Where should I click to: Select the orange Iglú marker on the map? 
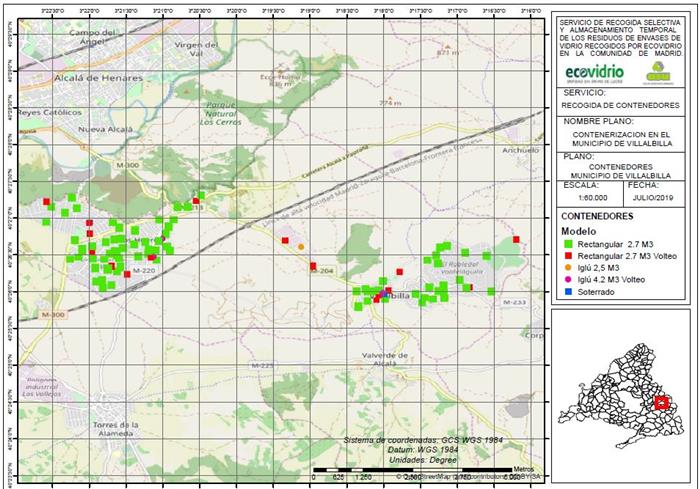(x=301, y=247)
